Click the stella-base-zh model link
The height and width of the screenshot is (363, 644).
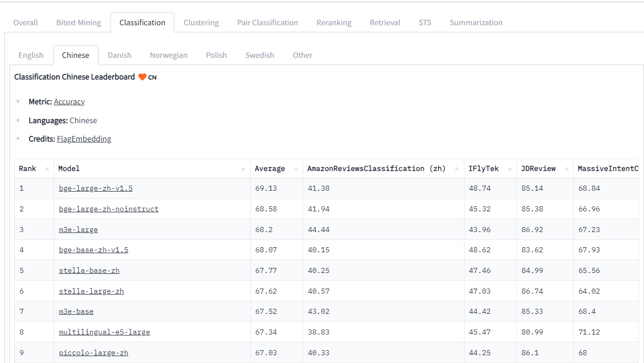pos(89,271)
